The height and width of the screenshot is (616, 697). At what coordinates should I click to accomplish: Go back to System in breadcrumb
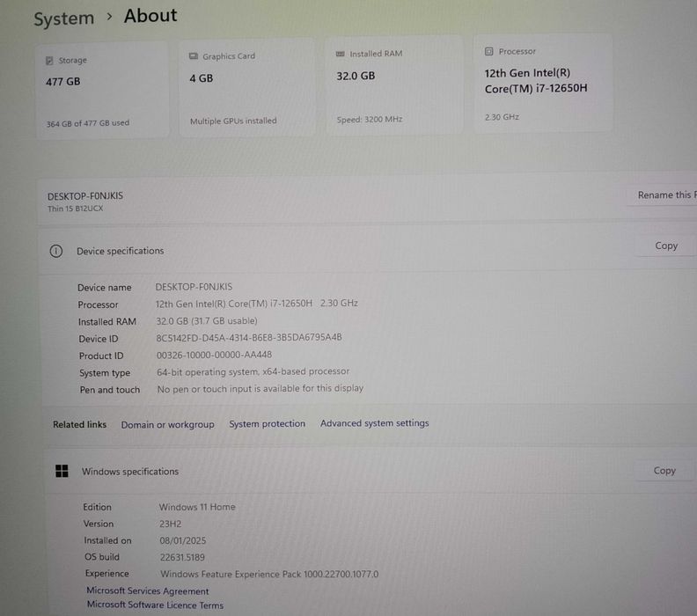click(x=64, y=18)
